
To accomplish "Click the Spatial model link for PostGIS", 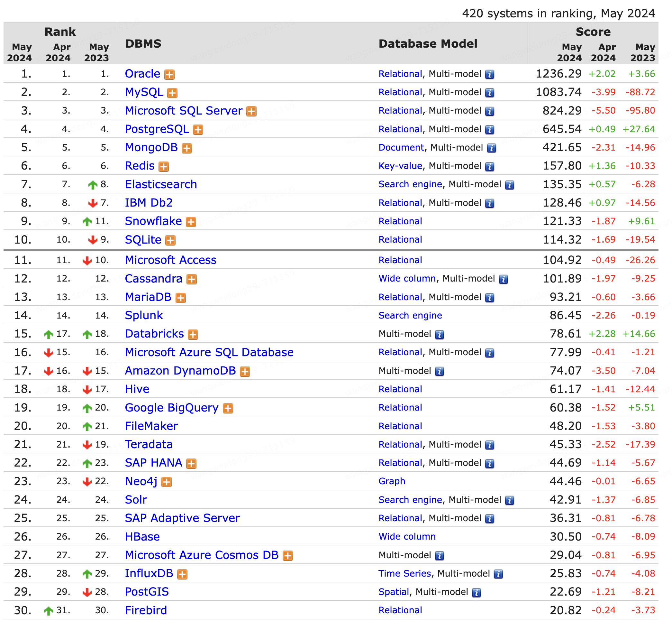I will pyautogui.click(x=394, y=592).
